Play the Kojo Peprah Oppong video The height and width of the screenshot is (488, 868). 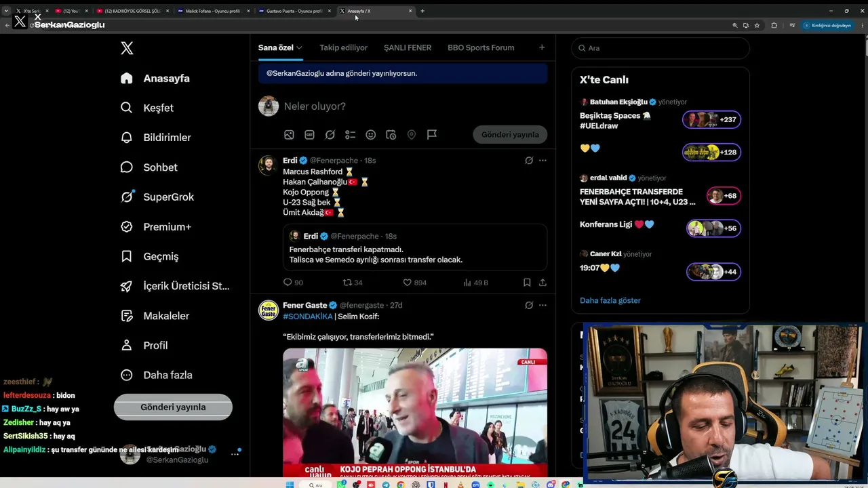[x=415, y=414]
